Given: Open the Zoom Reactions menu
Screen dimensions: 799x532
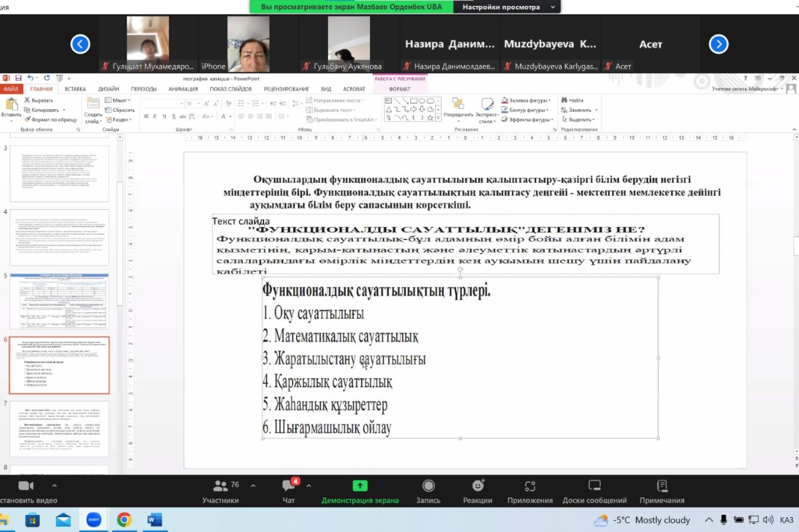Looking at the screenshot, I should point(477,486).
